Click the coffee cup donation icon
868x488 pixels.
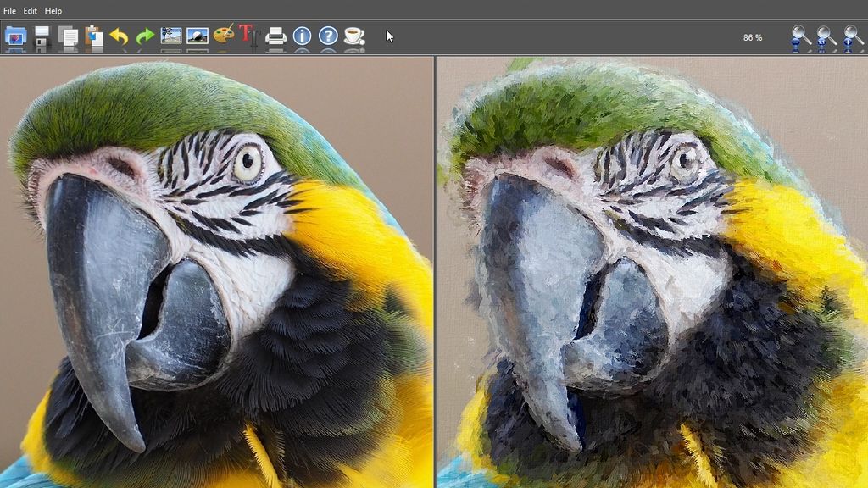click(x=354, y=36)
